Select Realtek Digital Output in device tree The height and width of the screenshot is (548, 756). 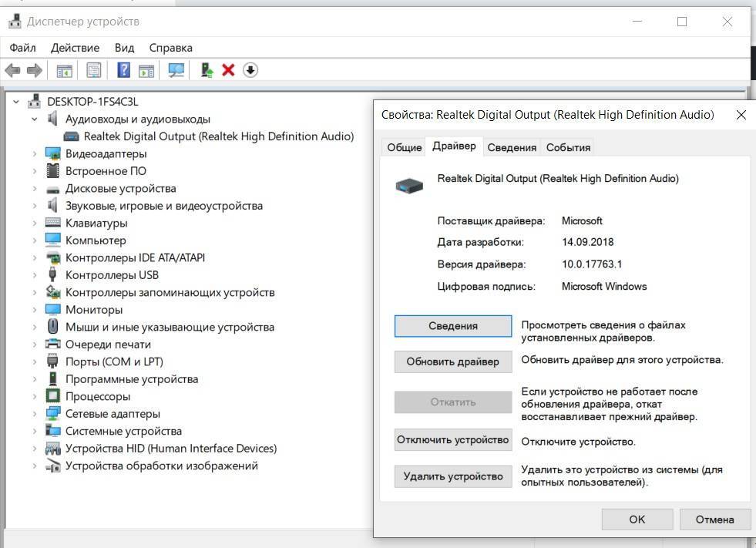click(x=218, y=136)
